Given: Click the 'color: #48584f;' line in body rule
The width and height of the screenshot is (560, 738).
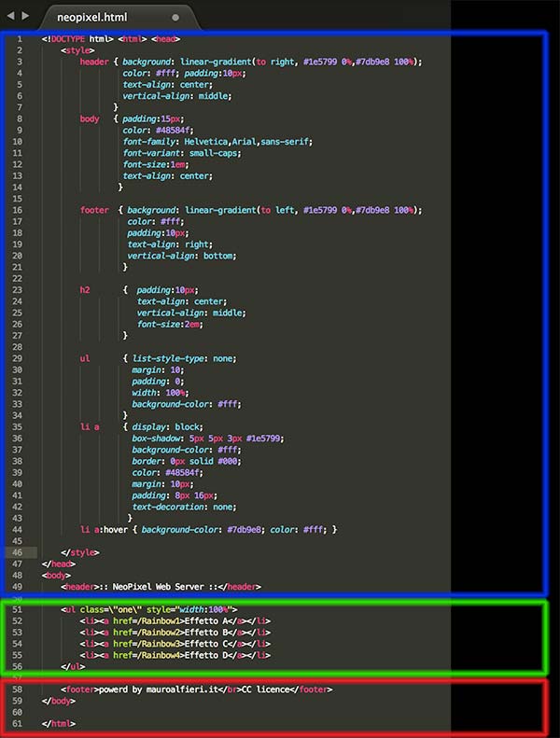Looking at the screenshot, I should coord(159,131).
